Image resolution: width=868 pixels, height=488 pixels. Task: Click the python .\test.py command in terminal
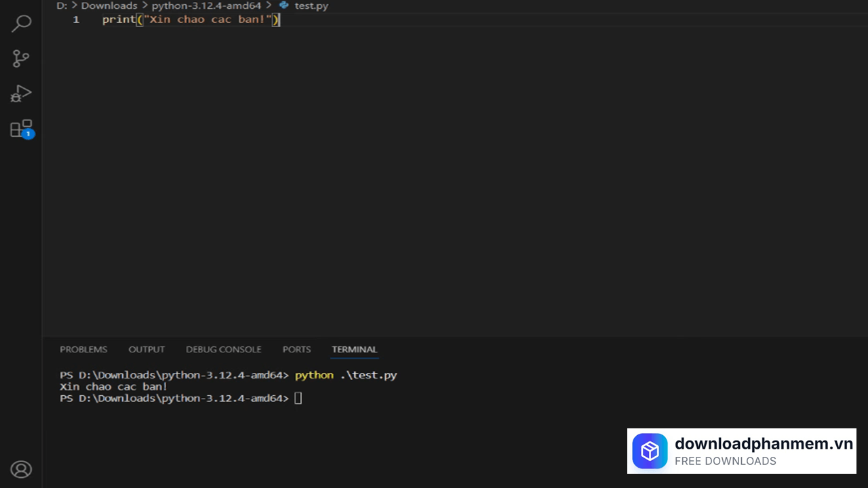346,375
